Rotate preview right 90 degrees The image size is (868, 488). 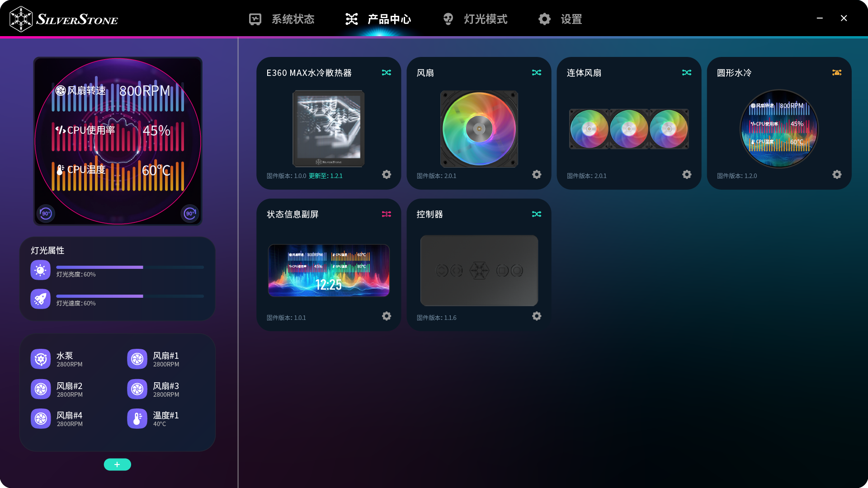click(190, 213)
